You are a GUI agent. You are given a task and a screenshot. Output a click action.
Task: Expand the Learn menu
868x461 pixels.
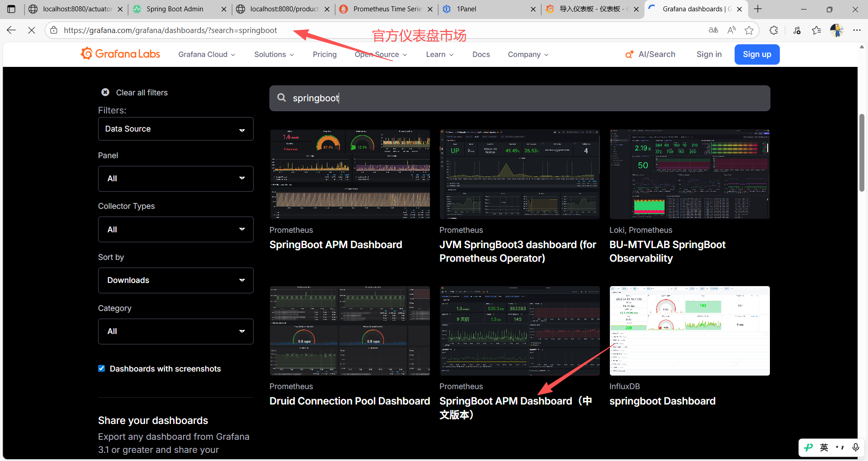tap(439, 54)
